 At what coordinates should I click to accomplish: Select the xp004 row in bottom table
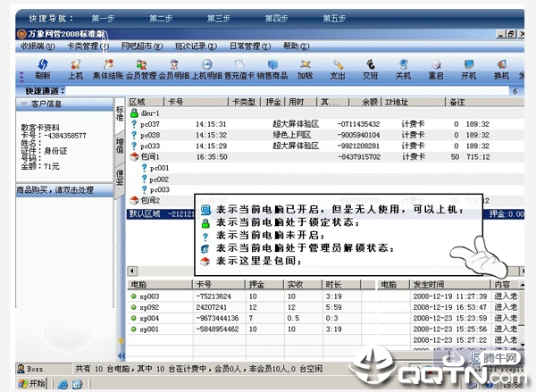pos(251,318)
